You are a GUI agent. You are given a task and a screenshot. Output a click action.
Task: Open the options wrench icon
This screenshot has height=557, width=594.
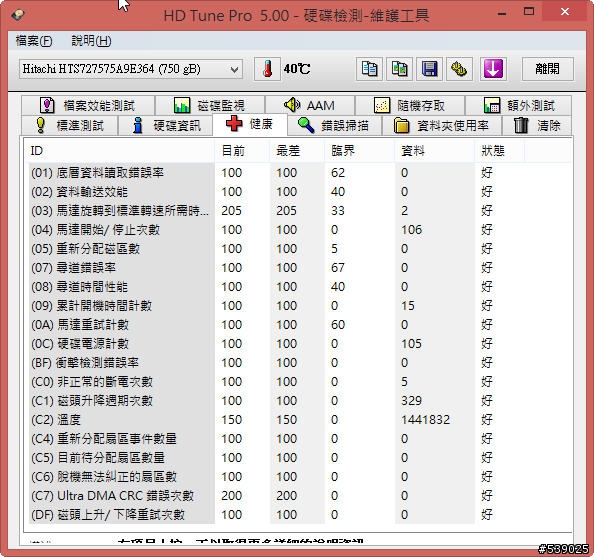tap(459, 69)
